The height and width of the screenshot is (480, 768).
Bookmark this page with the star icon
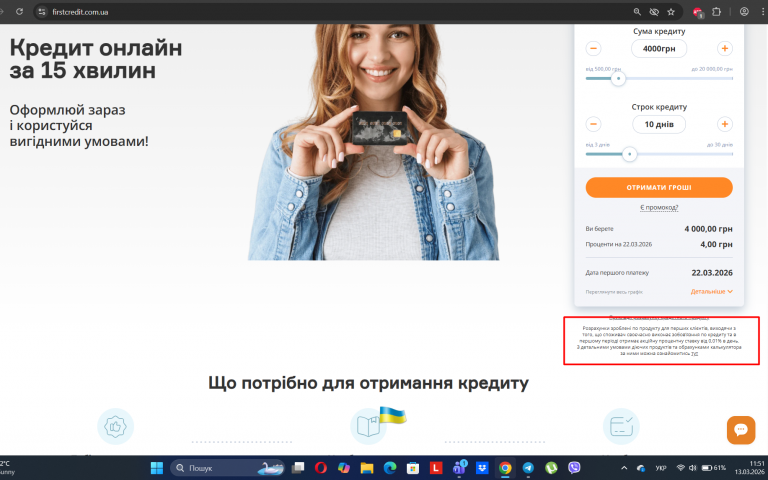point(671,12)
